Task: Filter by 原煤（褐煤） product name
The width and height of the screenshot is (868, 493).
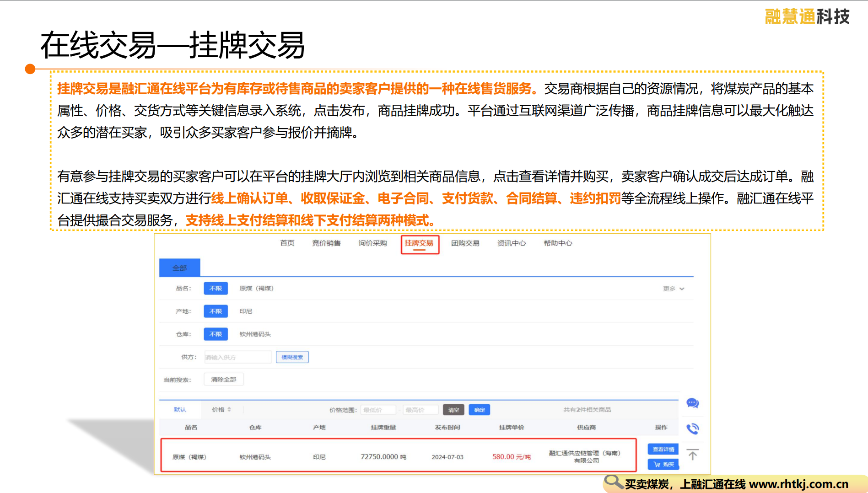Action: [x=257, y=288]
